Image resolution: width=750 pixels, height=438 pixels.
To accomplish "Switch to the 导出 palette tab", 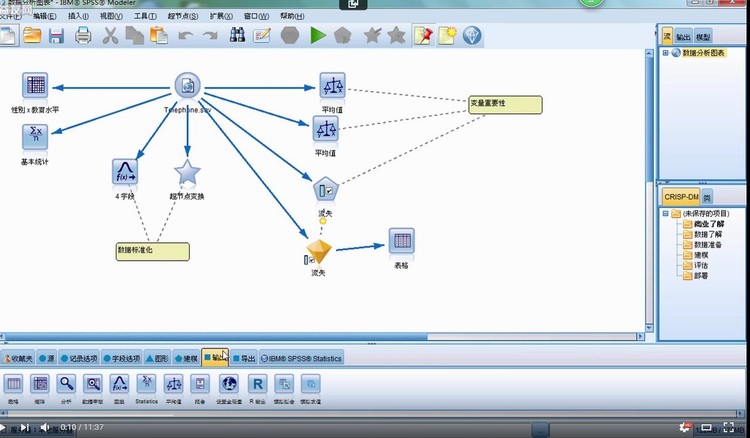I will (x=244, y=358).
